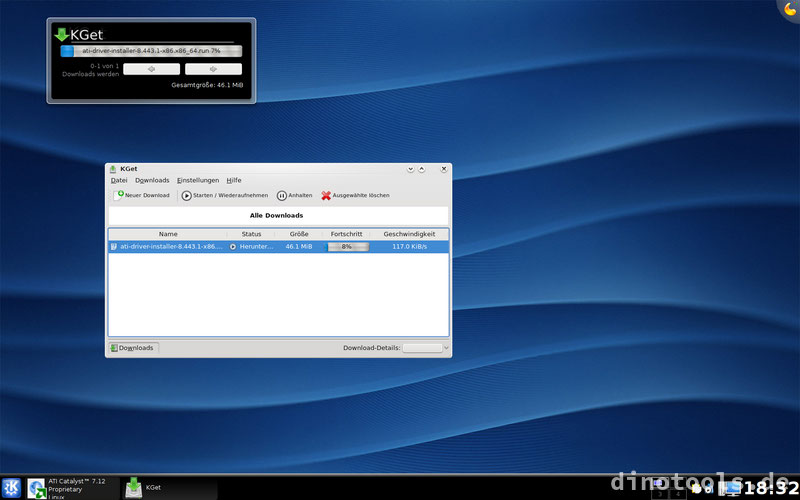
Task: Open the Einstellungen menu
Action: [198, 180]
